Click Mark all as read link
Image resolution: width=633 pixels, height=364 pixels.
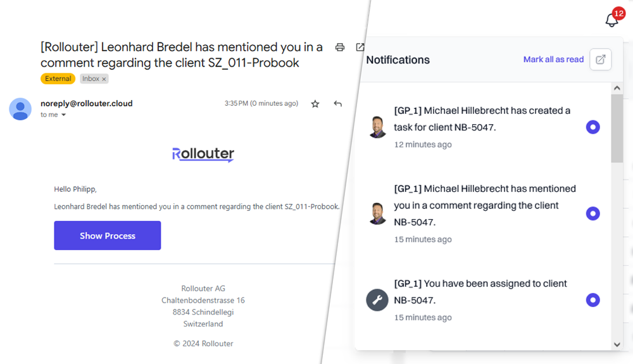553,60
